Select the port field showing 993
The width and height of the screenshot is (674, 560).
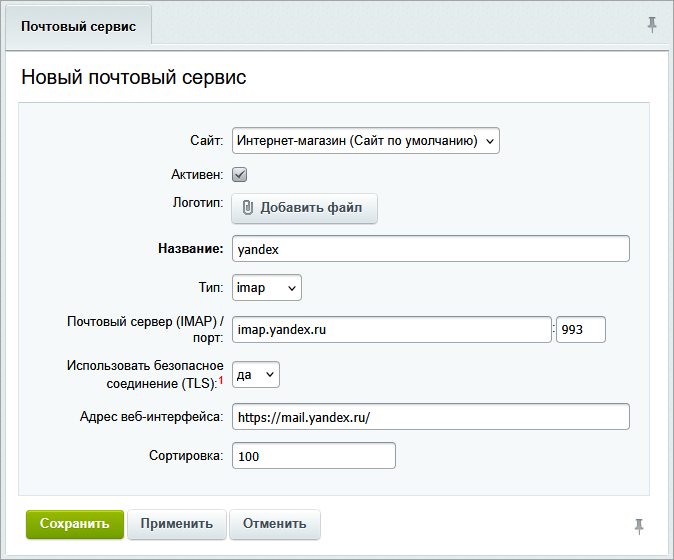pyautogui.click(x=581, y=329)
